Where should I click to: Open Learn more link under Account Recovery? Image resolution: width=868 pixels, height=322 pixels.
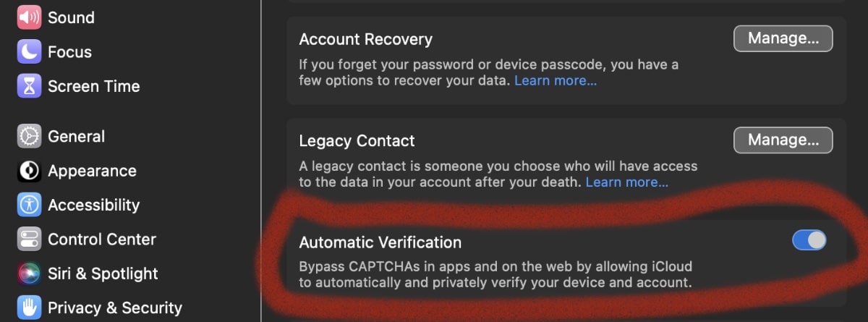click(555, 81)
